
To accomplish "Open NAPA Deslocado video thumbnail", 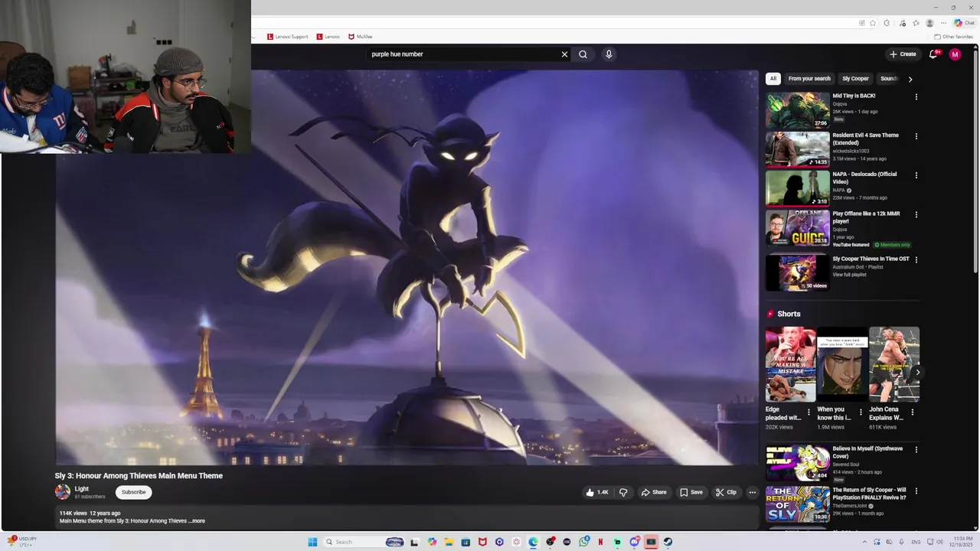I will (798, 188).
